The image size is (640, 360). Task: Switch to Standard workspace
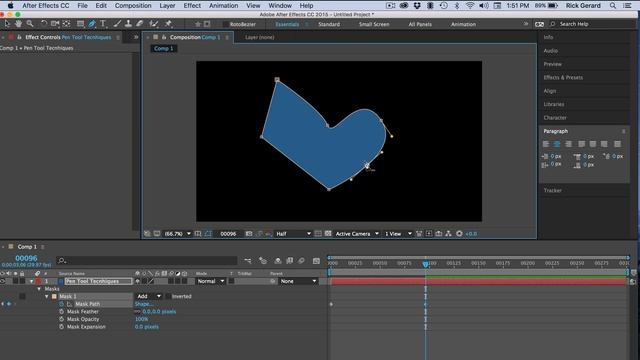329,24
